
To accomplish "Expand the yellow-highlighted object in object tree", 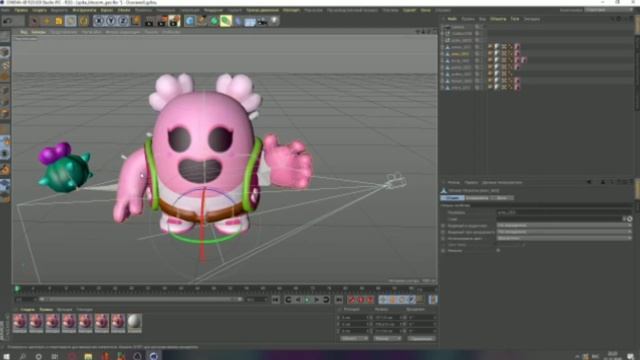I will (x=442, y=54).
